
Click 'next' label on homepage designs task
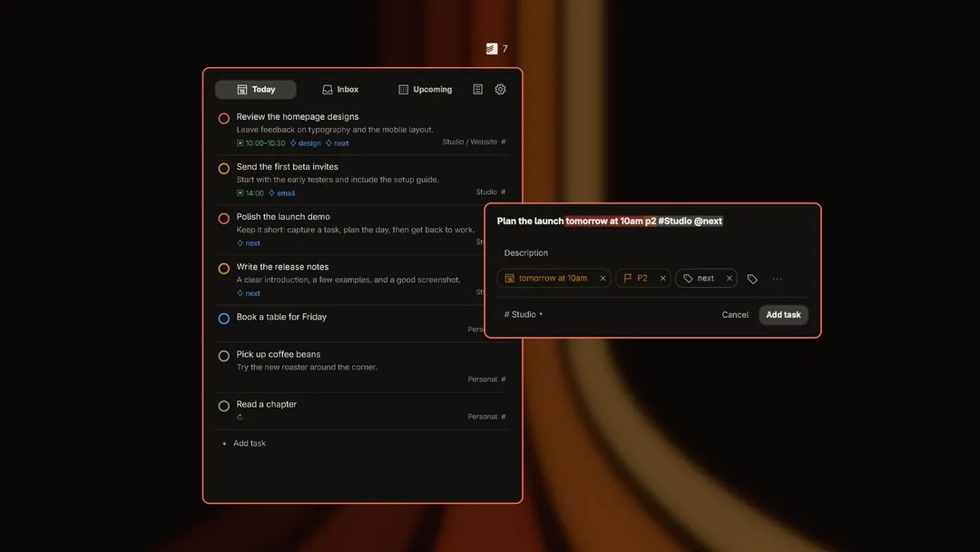(338, 143)
